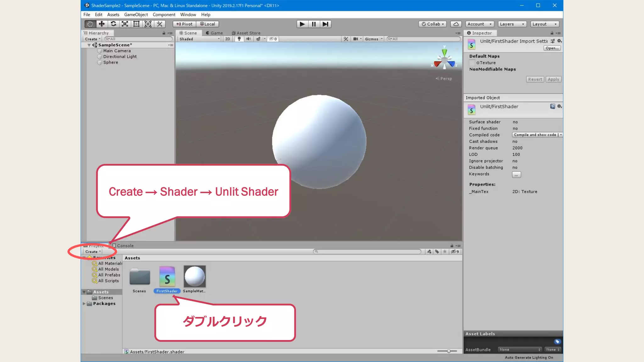
Task: Select the Move tool
Action: point(102,24)
